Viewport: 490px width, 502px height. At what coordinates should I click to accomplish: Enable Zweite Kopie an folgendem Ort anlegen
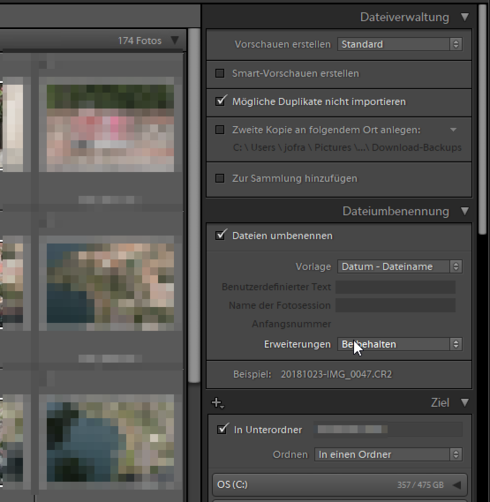(220, 130)
